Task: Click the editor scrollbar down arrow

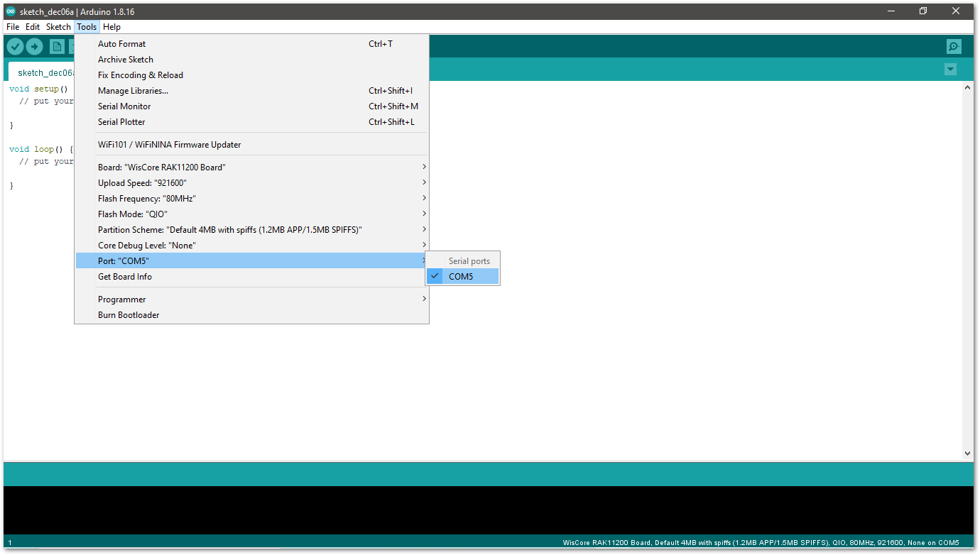Action: point(967,453)
